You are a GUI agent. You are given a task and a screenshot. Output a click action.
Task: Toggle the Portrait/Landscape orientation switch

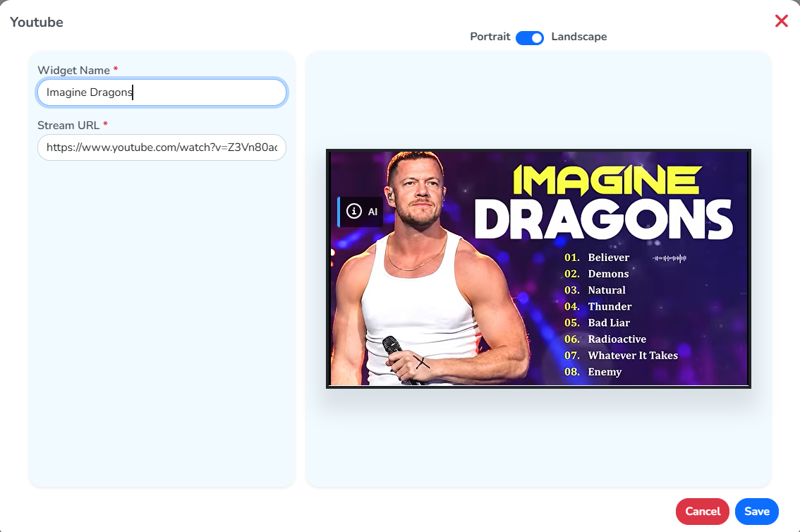coord(530,37)
